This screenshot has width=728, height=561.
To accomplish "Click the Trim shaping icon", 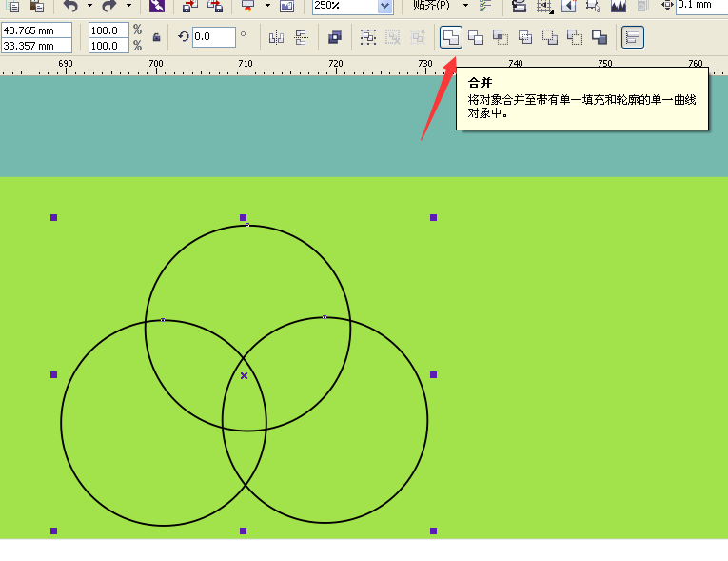I will tap(476, 37).
